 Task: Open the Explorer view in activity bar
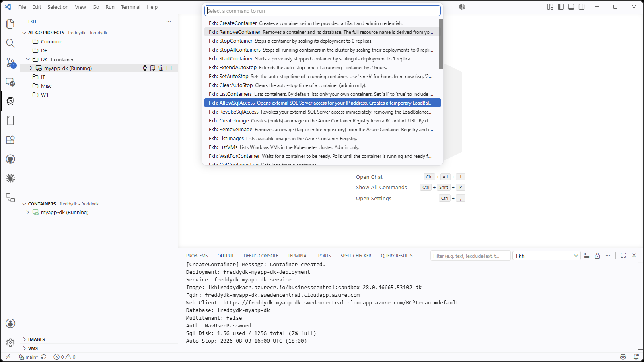(10, 24)
